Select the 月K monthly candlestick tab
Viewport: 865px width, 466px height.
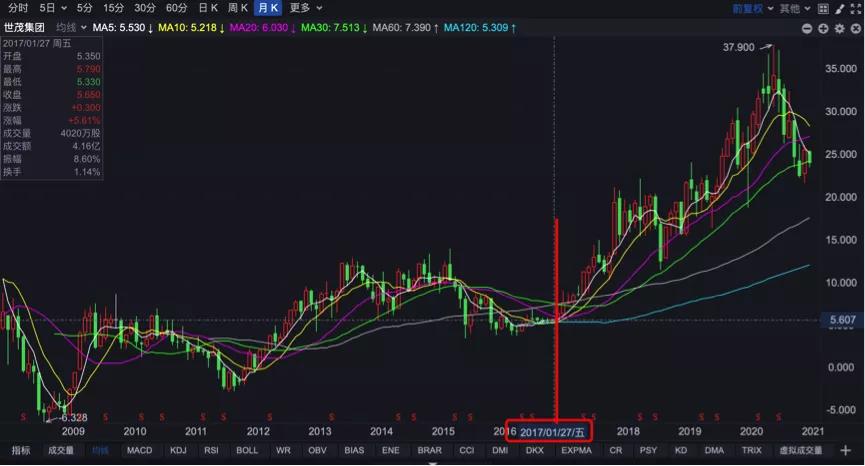coord(268,8)
